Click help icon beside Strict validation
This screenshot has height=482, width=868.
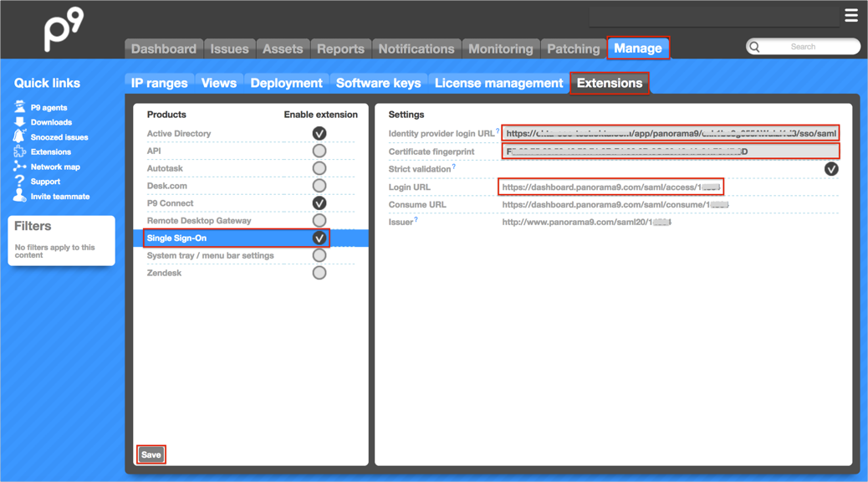[454, 167]
